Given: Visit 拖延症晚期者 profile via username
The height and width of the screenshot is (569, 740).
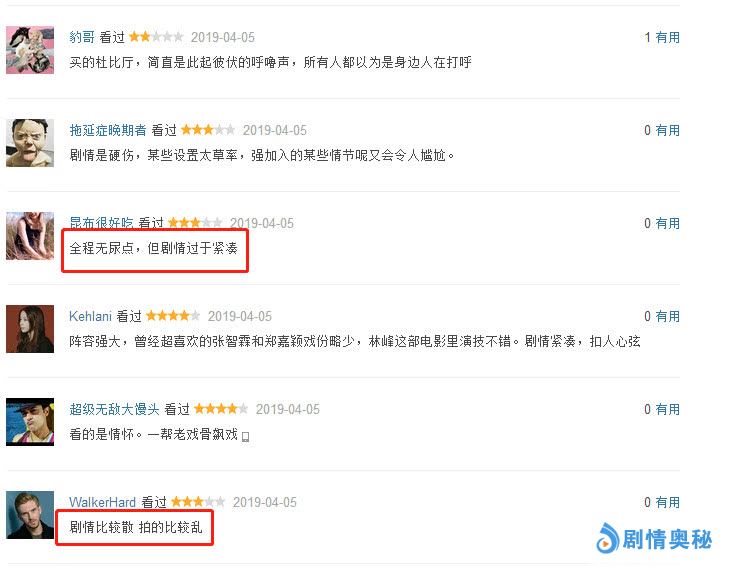Looking at the screenshot, I should tap(108, 130).
